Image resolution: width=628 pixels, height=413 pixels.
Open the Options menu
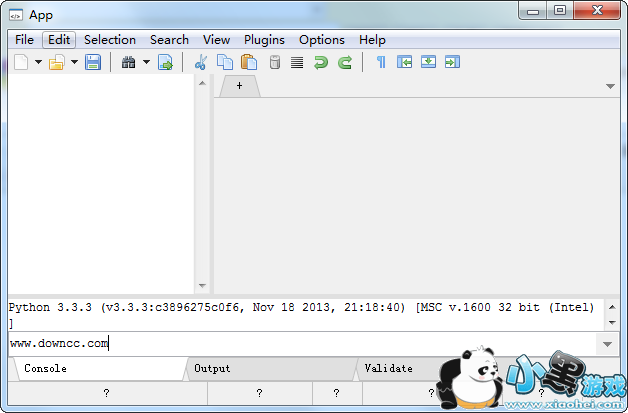[322, 40]
